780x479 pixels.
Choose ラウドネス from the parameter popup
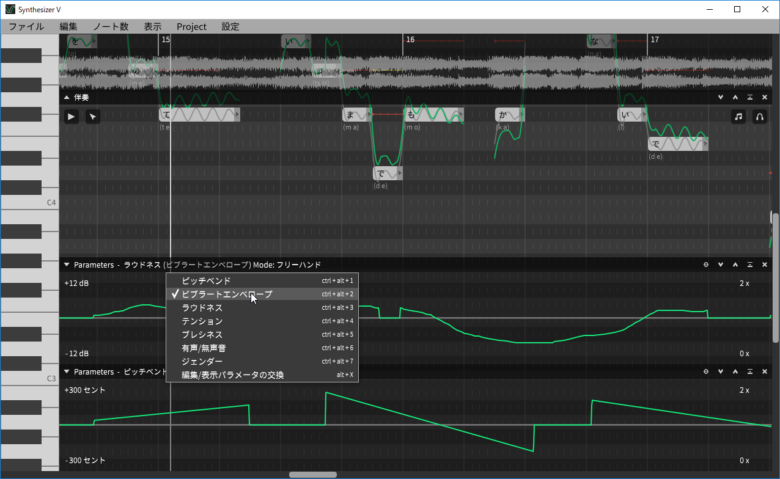point(262,307)
